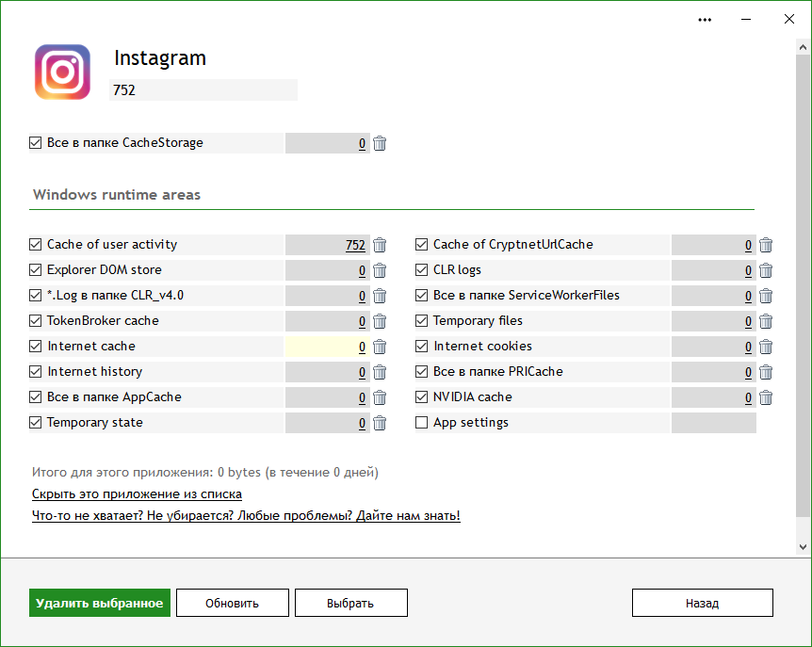Click trash icon next to Cache of user activity
This screenshot has height=647, width=812.
tap(380, 245)
